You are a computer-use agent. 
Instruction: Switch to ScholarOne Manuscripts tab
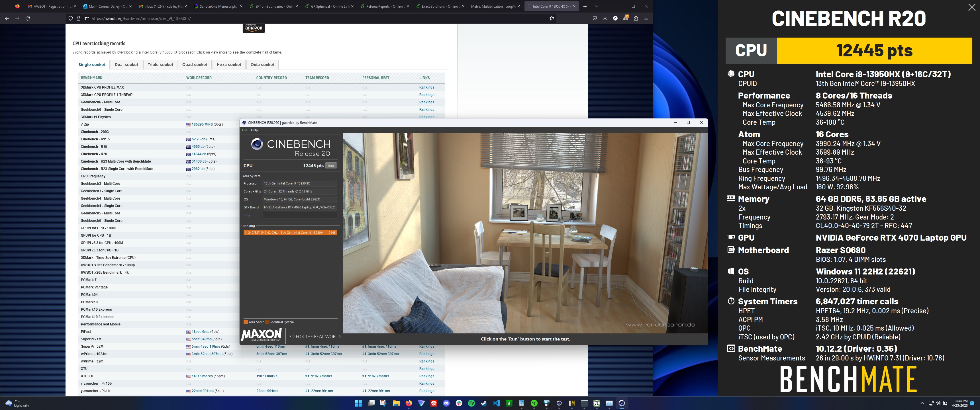pyautogui.click(x=219, y=7)
